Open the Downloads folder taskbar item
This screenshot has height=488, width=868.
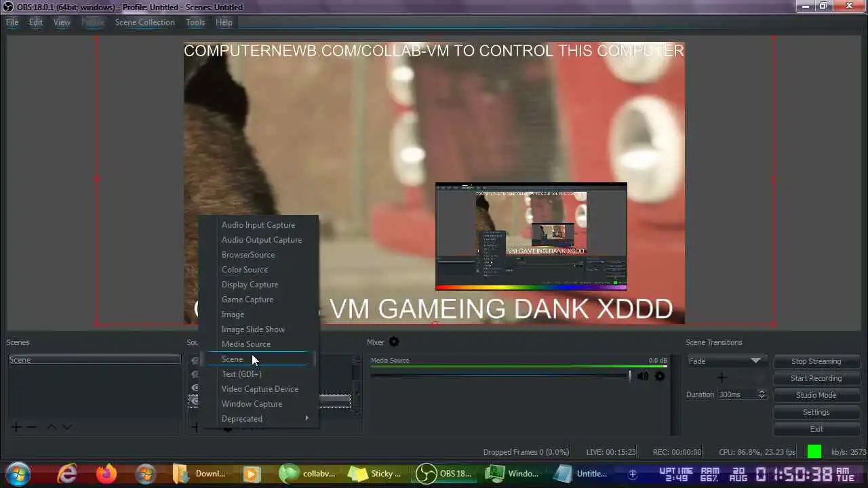[199, 474]
